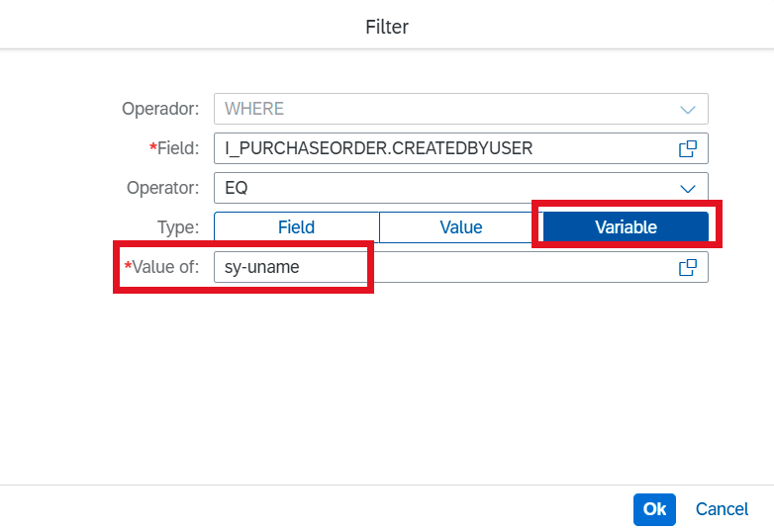The height and width of the screenshot is (532, 774).
Task: Select the Field type segment
Action: [296, 227]
